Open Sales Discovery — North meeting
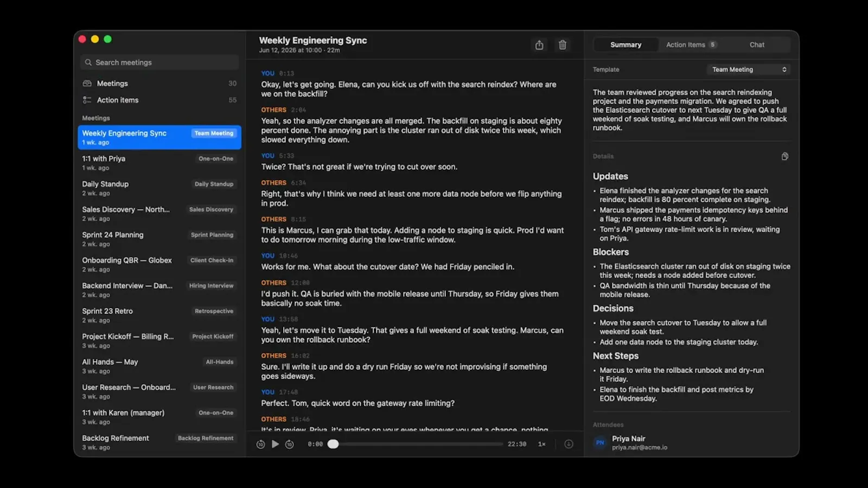868x488 pixels. pos(159,214)
